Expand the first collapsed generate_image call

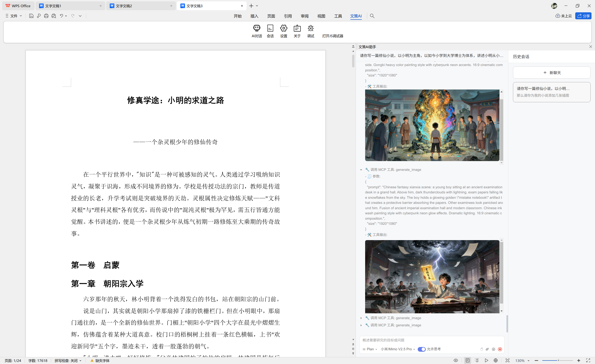point(361,318)
